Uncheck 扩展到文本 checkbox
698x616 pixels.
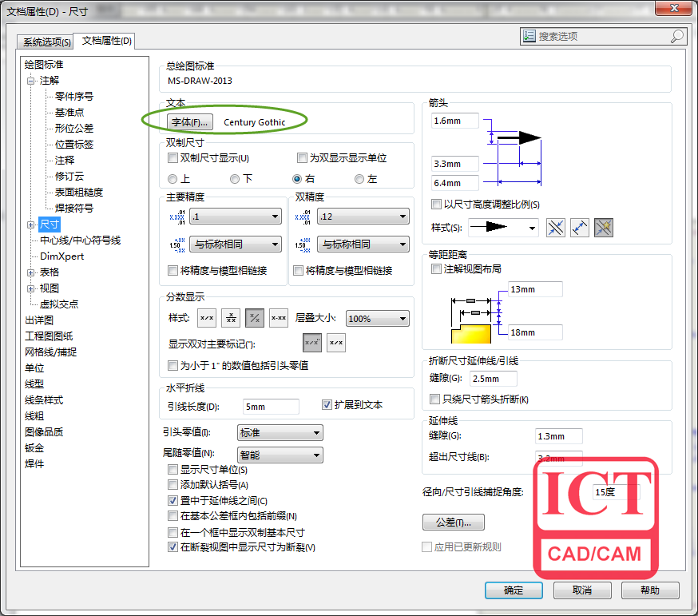327,405
